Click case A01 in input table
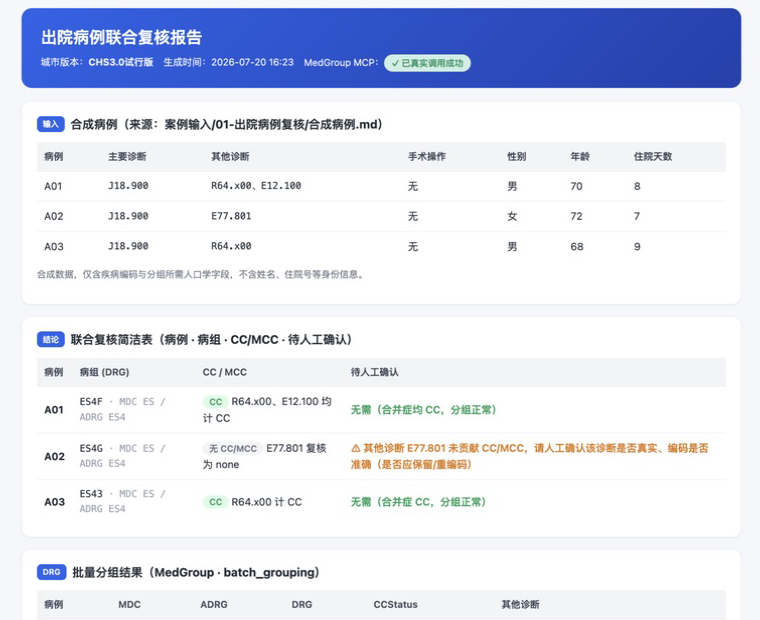The image size is (760, 620). coord(53,186)
